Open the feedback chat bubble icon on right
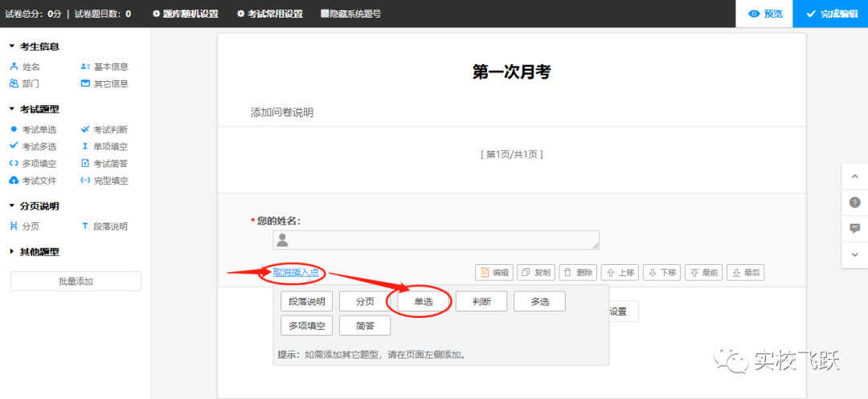 pyautogui.click(x=854, y=228)
